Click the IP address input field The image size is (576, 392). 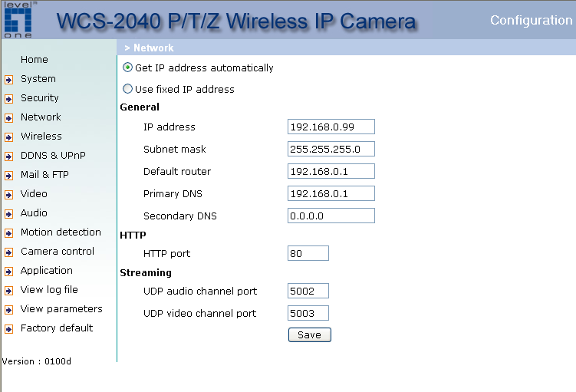click(x=331, y=127)
